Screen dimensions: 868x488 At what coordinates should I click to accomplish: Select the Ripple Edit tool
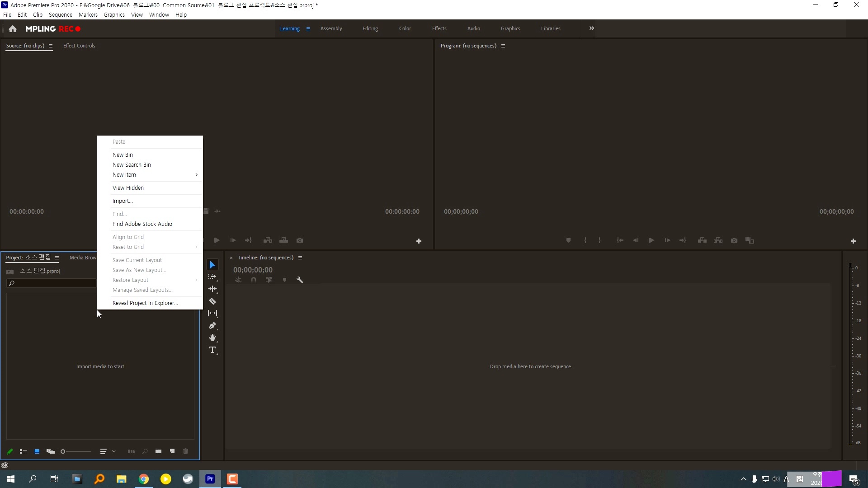click(x=212, y=289)
